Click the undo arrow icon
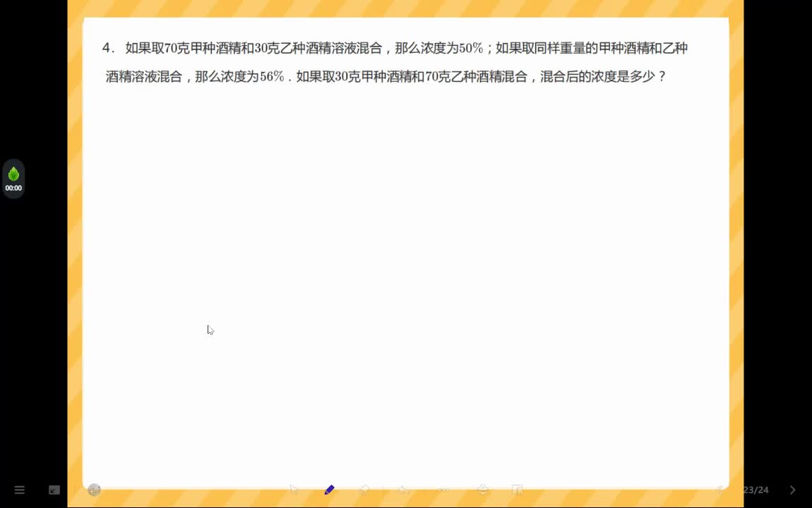This screenshot has height=508, width=812. (404, 490)
